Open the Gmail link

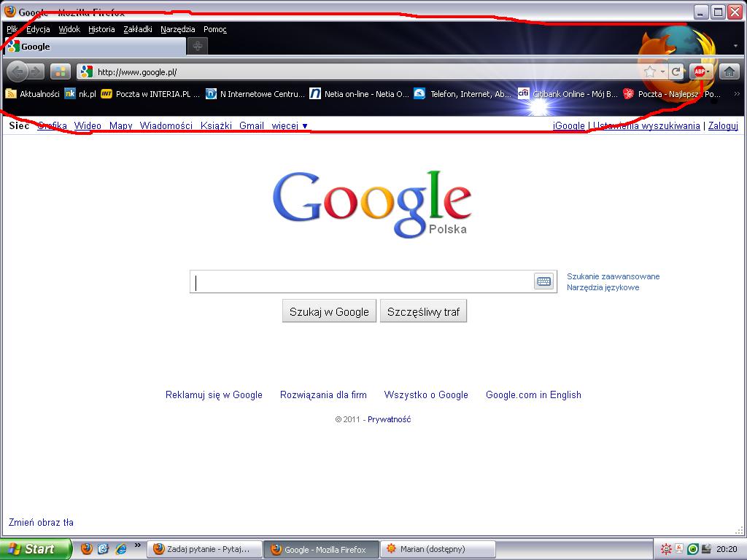pyautogui.click(x=252, y=125)
